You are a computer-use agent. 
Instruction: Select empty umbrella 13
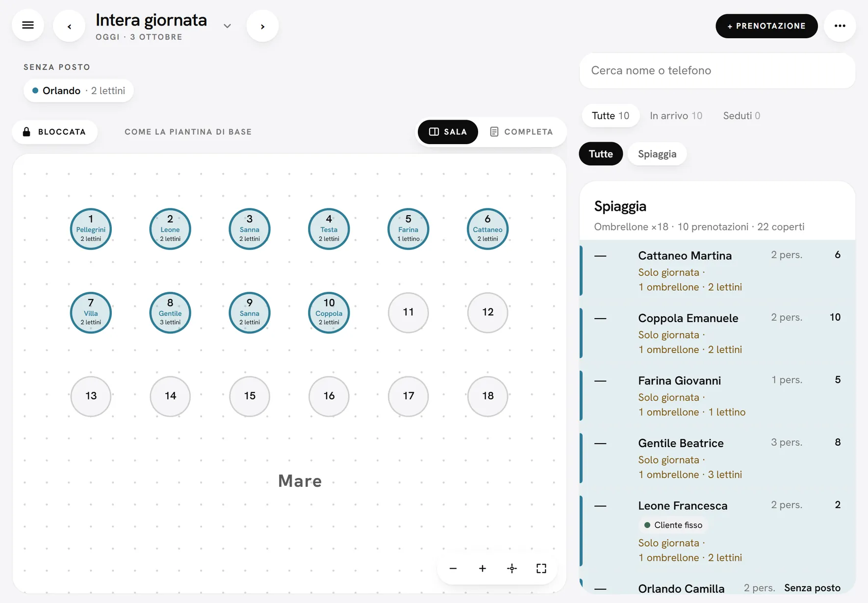pyautogui.click(x=91, y=396)
